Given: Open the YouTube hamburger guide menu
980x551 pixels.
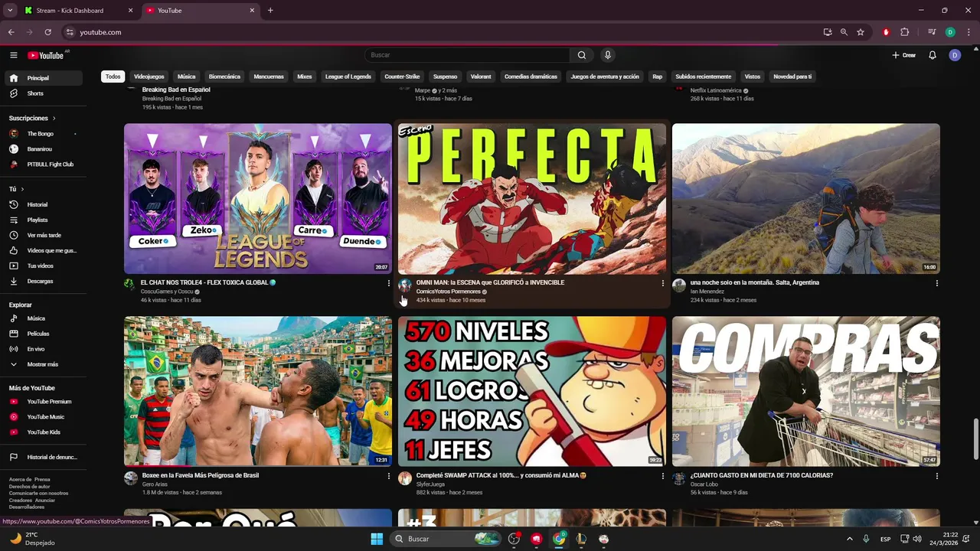Looking at the screenshot, I should [x=13, y=55].
